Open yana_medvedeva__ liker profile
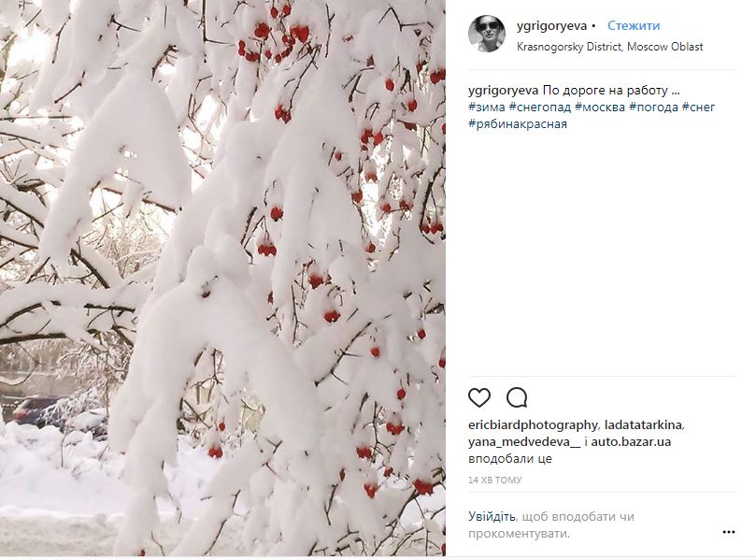The height and width of the screenshot is (560, 756). [524, 442]
